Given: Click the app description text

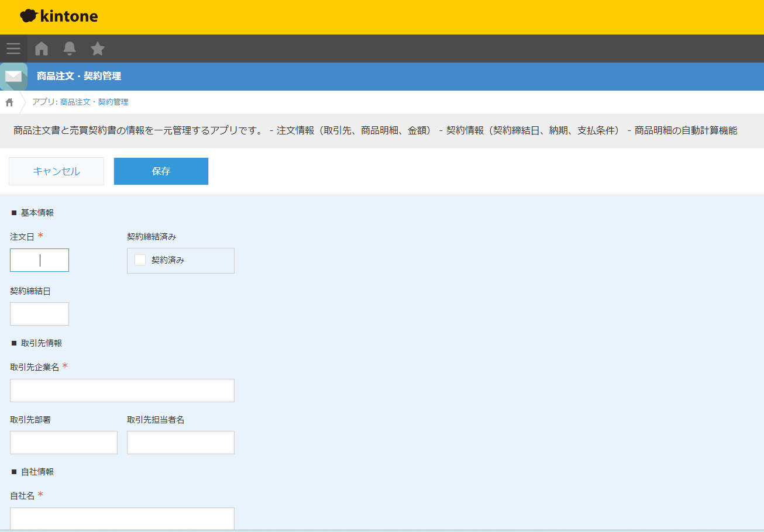Looking at the screenshot, I should click(375, 130).
